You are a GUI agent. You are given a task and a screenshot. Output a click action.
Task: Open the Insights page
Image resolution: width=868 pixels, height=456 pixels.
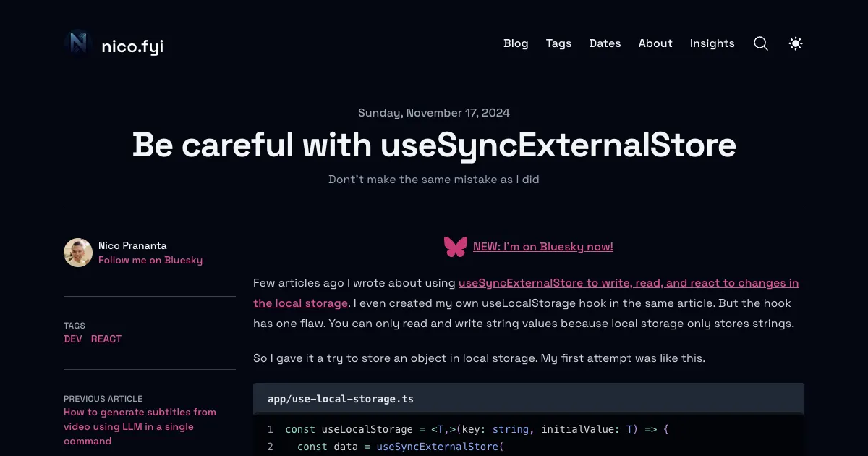(x=712, y=43)
